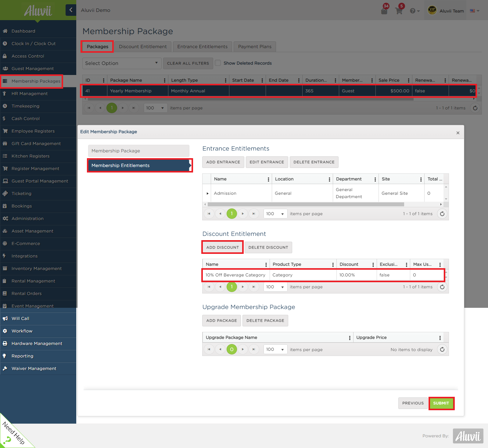The width and height of the screenshot is (488, 448).
Task: Refresh the main packages grid
Action: pyautogui.click(x=475, y=108)
